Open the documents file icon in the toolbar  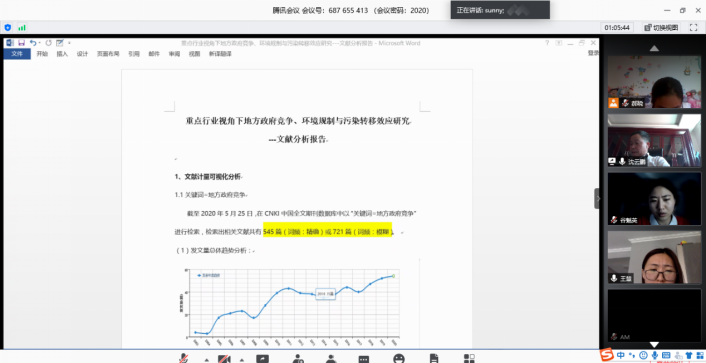pos(434,359)
